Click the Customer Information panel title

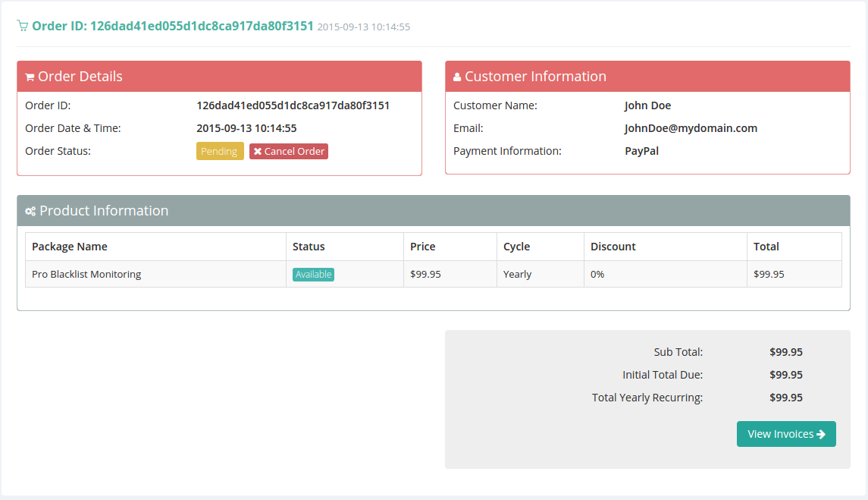click(x=535, y=77)
